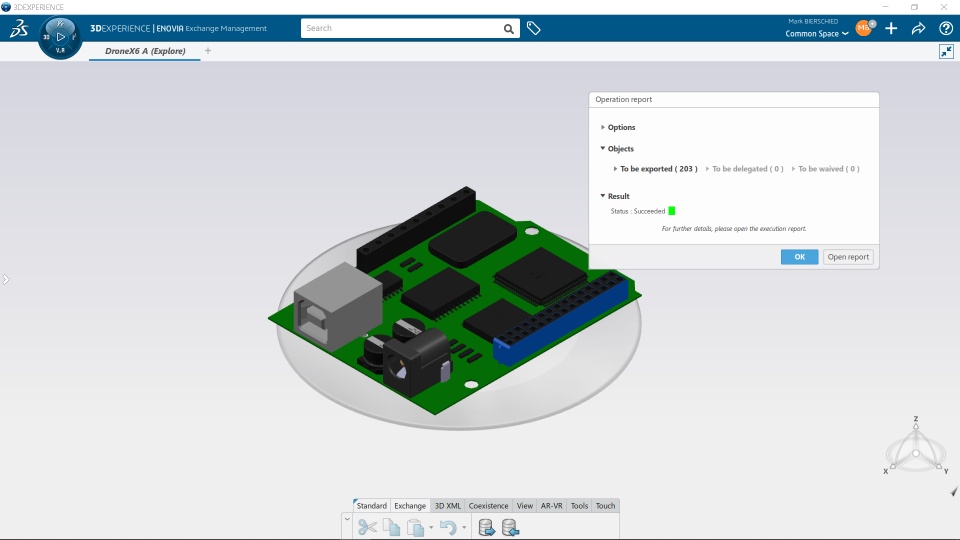Switch to the Coexistence tab

[x=488, y=506]
